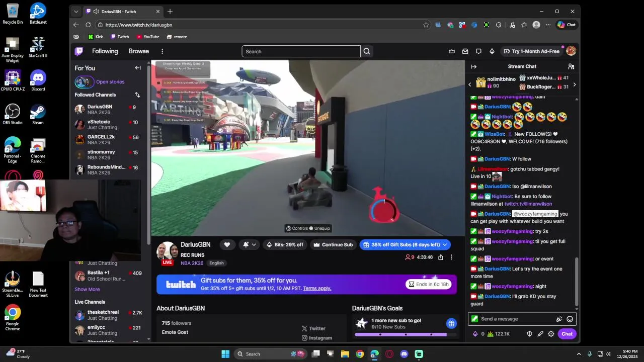Open the Prime Loot crown icon
The width and height of the screenshot is (644, 362).
[x=452, y=51]
